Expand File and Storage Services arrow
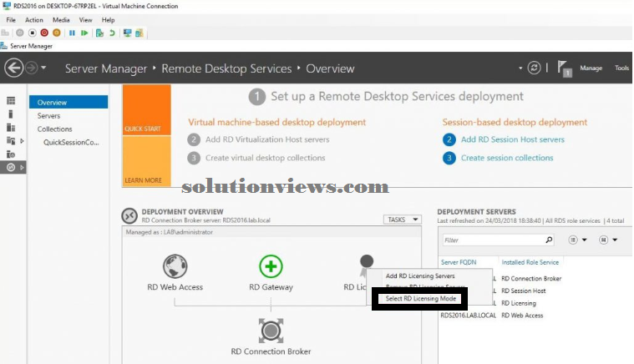The image size is (634, 364). click(x=22, y=141)
